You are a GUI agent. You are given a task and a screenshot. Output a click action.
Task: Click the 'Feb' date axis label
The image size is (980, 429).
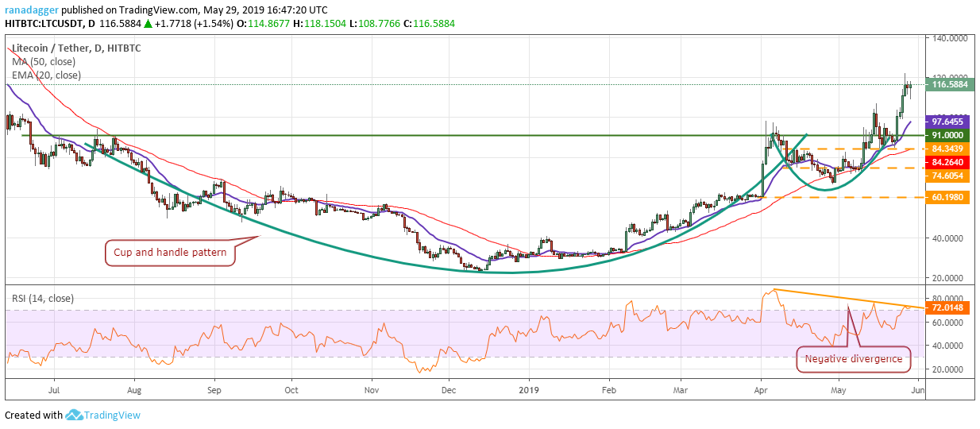[x=609, y=390]
